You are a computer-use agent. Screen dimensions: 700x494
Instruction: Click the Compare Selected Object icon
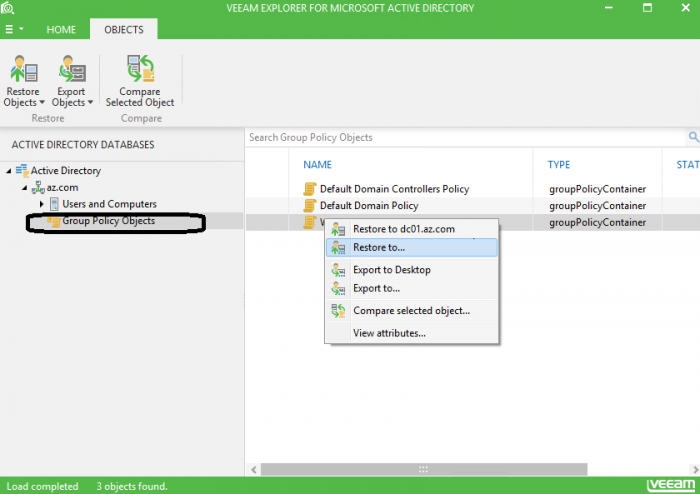point(140,69)
